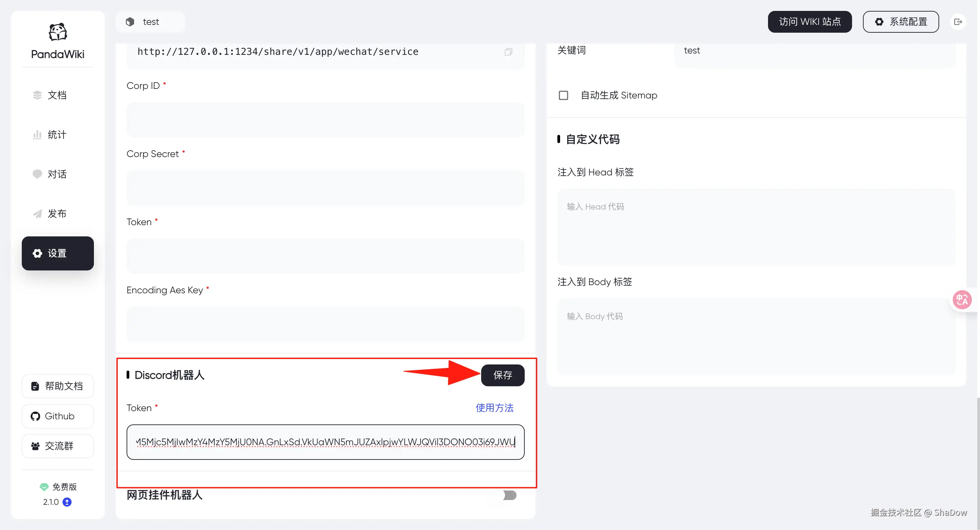Focus the 输入 Head 代码 textarea
Viewport: 980px width, 530px height.
pyautogui.click(x=756, y=227)
